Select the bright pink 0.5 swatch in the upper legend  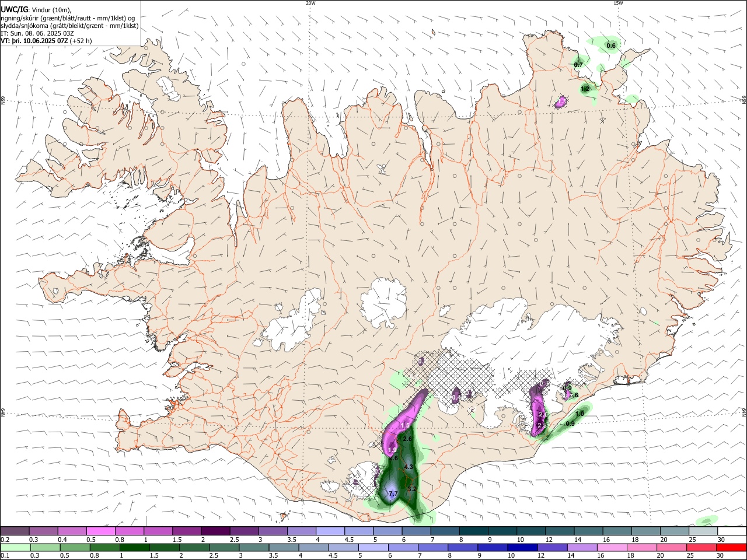coord(100,531)
